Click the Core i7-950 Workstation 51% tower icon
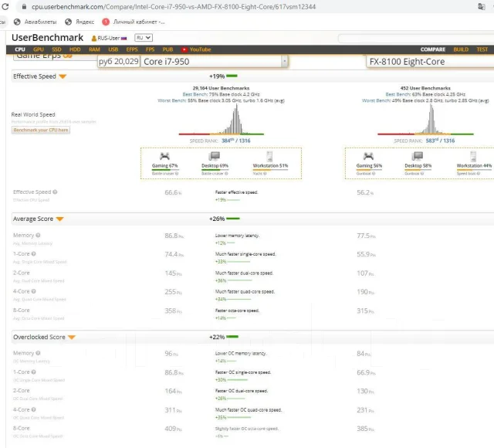This screenshot has height=448, width=494. [269, 156]
